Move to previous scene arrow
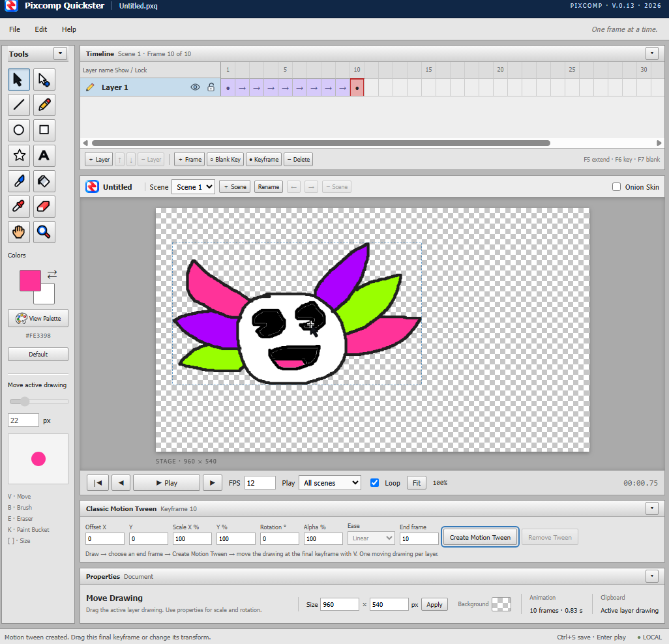 (x=293, y=187)
